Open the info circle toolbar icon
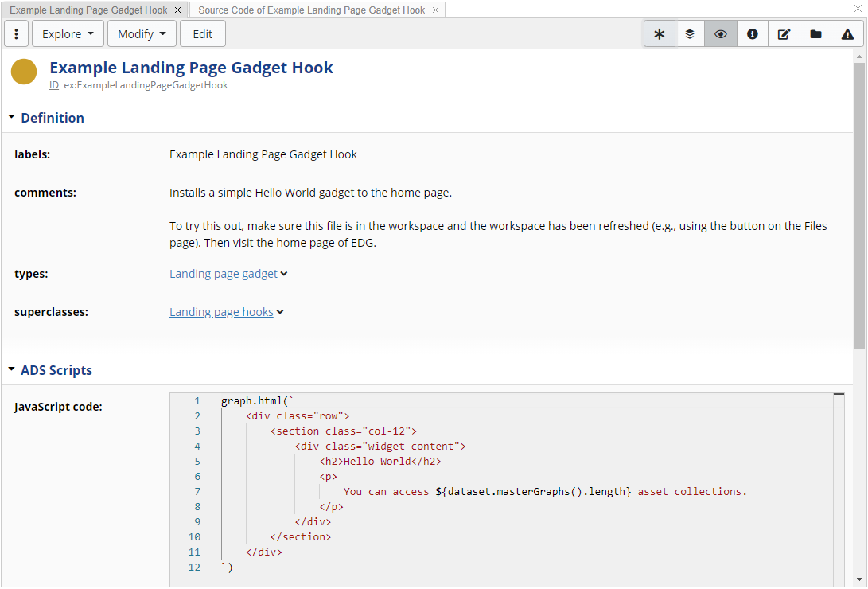Screen dimensions: 868x589 coord(752,33)
